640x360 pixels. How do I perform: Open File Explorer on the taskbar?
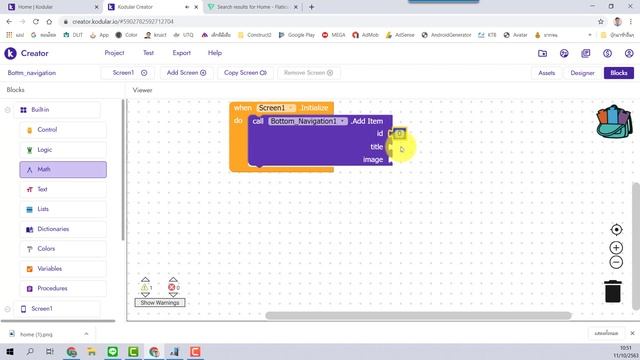pos(91,351)
